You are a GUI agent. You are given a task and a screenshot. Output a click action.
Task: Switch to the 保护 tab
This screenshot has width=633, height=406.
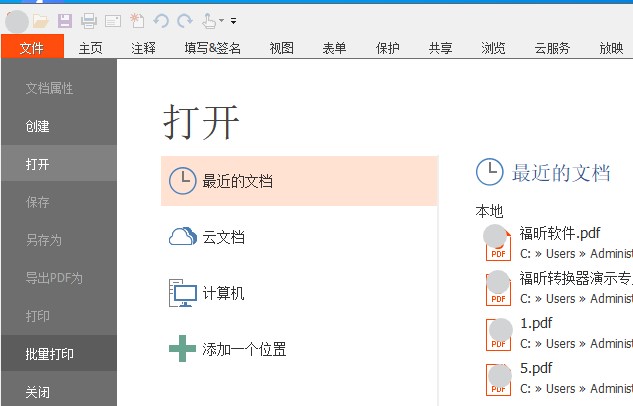coord(388,48)
